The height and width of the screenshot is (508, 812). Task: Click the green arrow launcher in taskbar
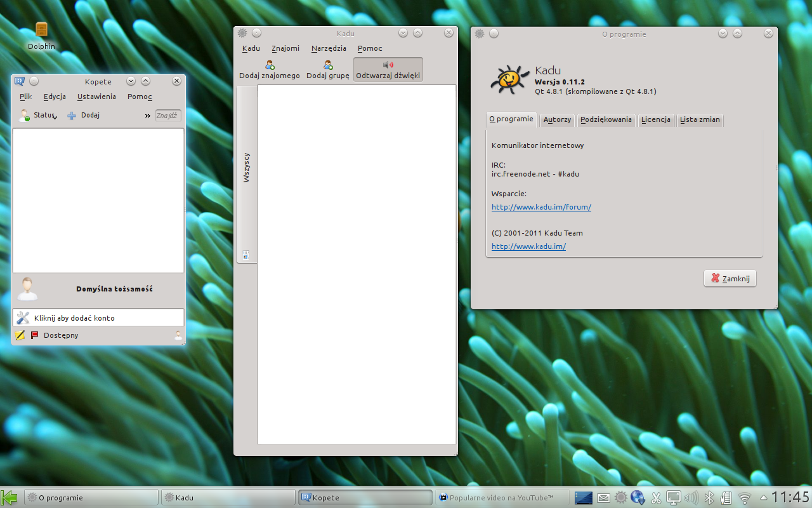(10, 497)
